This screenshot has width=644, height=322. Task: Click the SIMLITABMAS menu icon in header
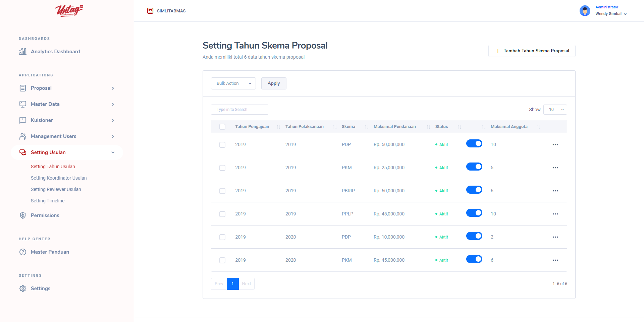[150, 11]
